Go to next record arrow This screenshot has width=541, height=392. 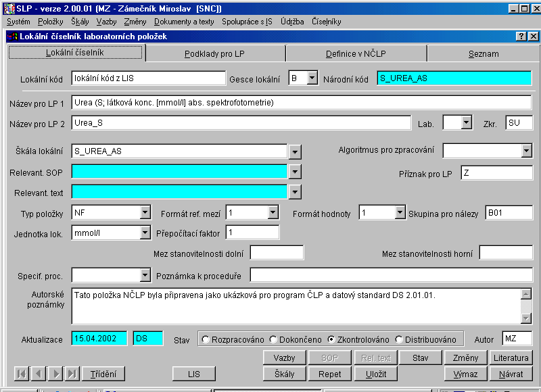55,374
